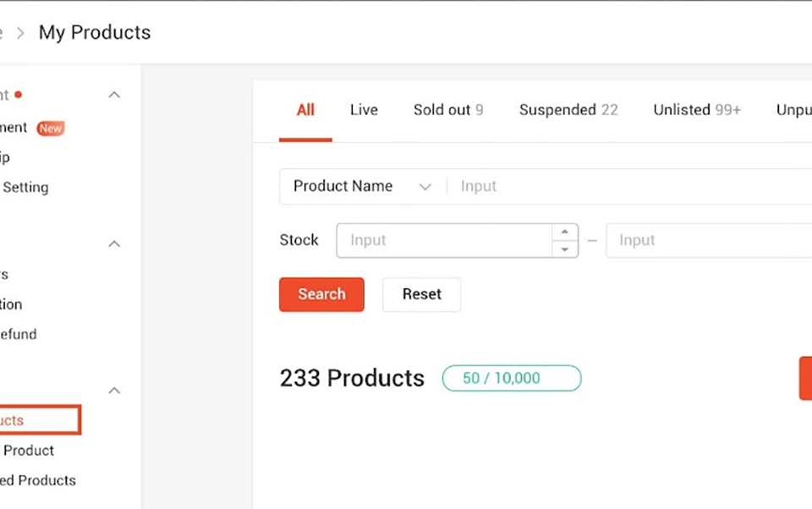
Task: Click the Search button
Action: tap(321, 294)
